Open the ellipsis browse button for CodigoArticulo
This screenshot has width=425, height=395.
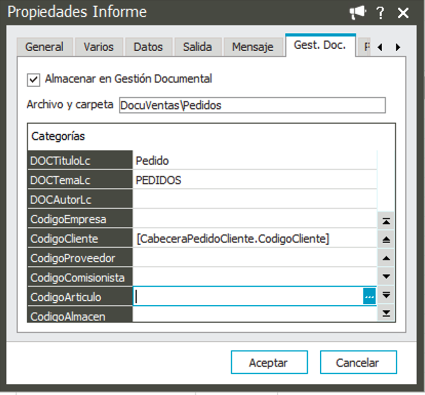369,296
